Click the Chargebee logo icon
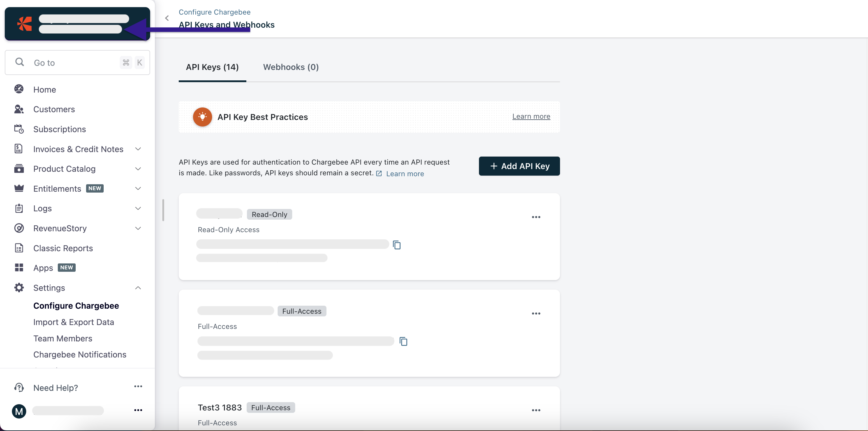868x431 pixels. [24, 24]
